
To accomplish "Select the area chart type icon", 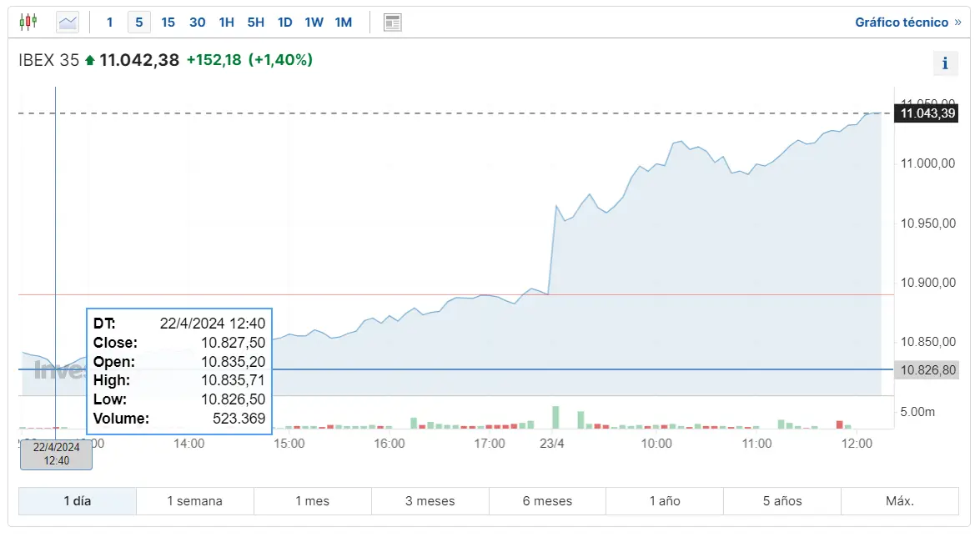I will 68,22.
